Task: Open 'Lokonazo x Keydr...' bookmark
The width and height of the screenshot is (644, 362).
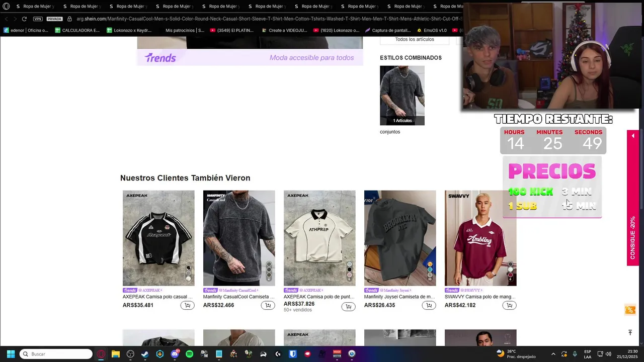Action: pos(129,30)
